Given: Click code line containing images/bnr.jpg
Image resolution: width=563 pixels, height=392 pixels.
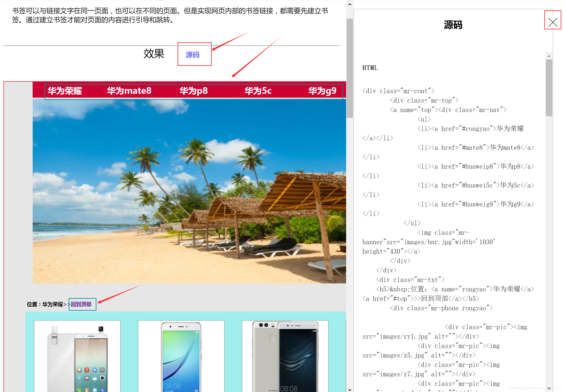Looking at the screenshot, I should [428, 242].
